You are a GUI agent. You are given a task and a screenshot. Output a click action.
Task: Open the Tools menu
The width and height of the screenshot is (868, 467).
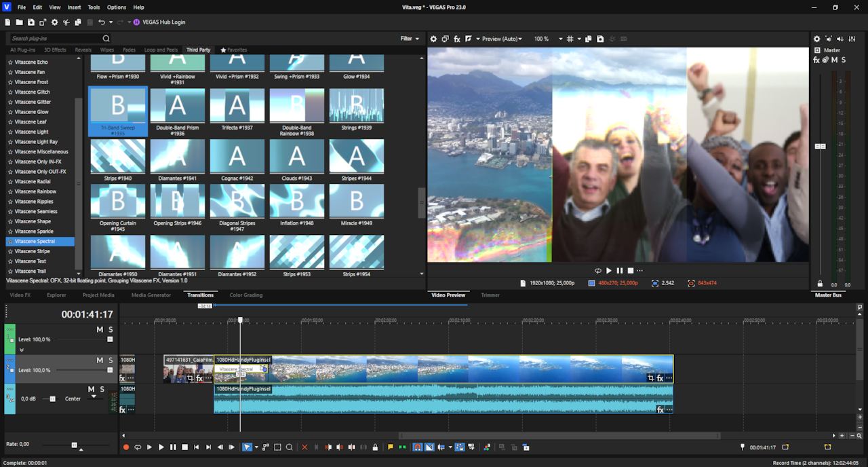94,7
